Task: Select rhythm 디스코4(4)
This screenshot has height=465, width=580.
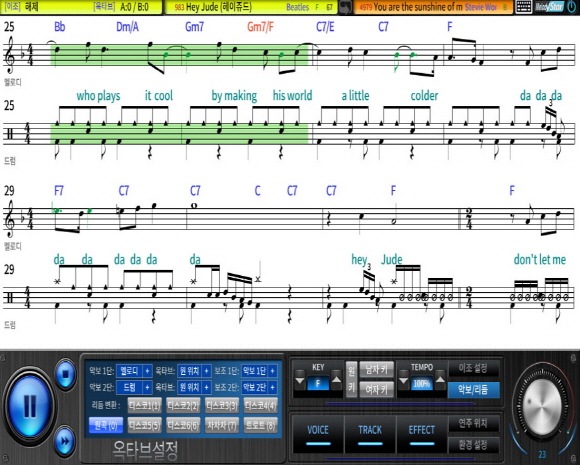Action: point(260,406)
